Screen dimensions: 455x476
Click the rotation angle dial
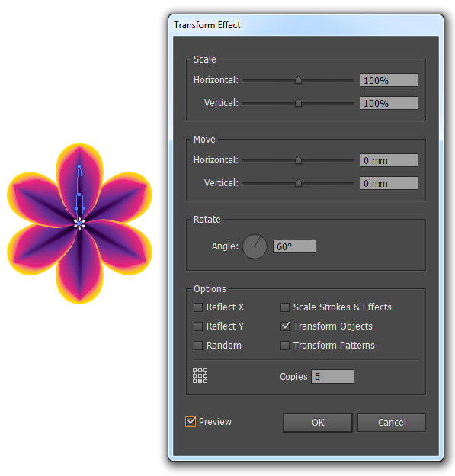click(255, 246)
